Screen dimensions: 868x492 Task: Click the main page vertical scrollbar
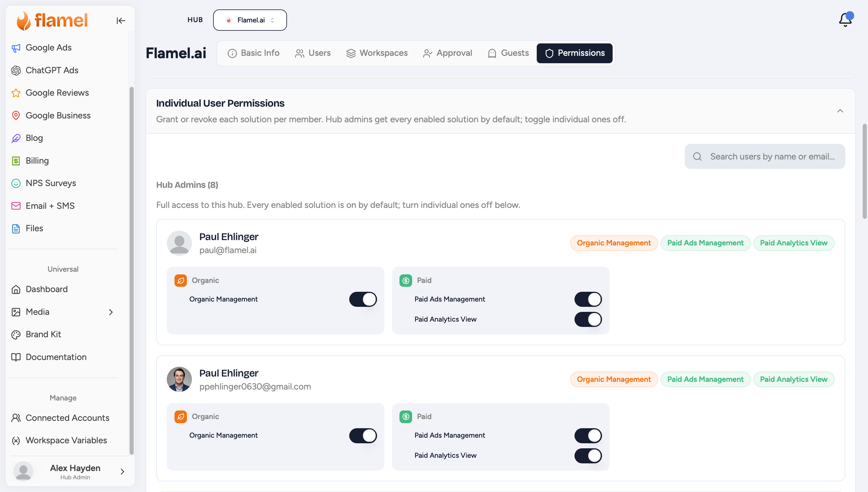pyautogui.click(x=865, y=171)
